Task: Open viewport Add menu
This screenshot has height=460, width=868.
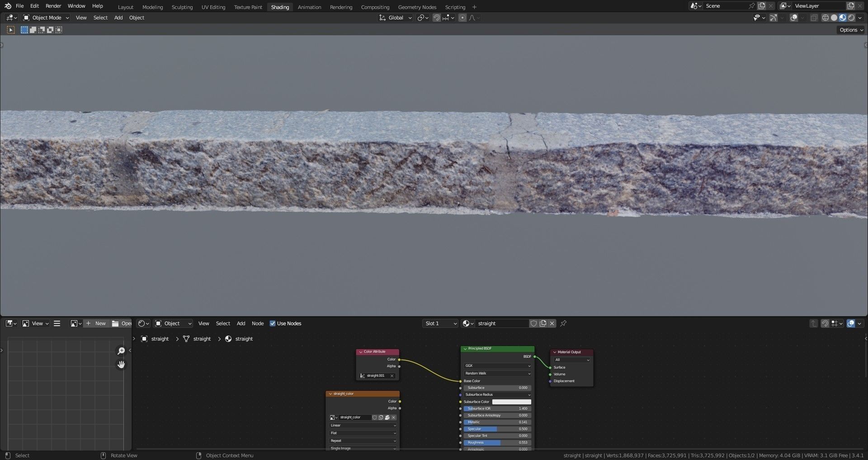Action: click(x=118, y=18)
